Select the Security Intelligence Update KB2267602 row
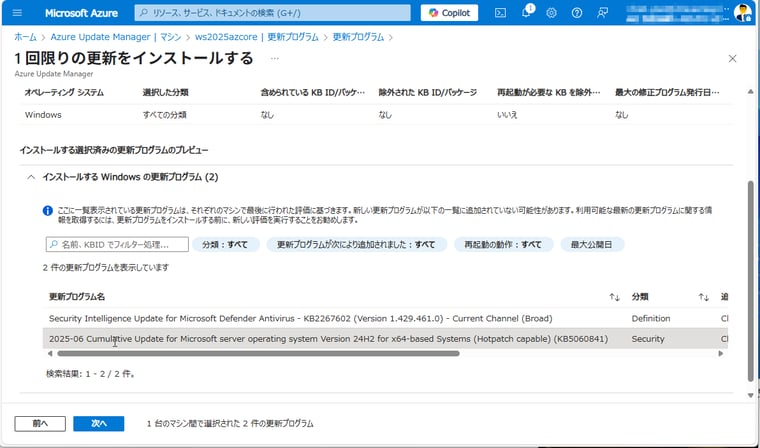Image resolution: width=760 pixels, height=448 pixels. coord(385,319)
